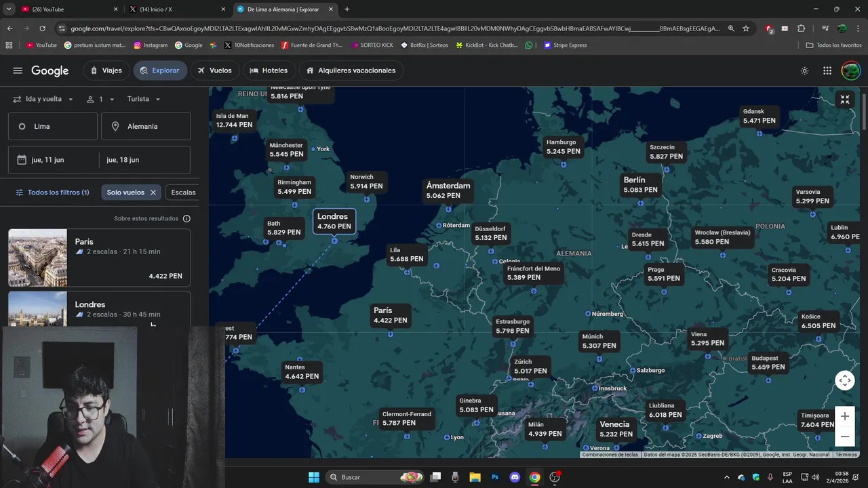Select Fráncfort del Meno price label
Image resolution: width=868 pixels, height=488 pixels.
[534, 273]
